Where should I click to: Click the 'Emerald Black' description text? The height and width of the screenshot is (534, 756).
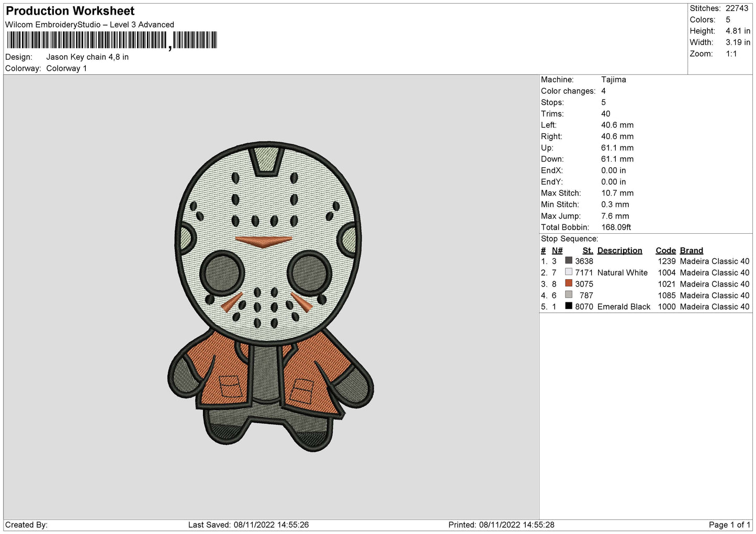[624, 307]
